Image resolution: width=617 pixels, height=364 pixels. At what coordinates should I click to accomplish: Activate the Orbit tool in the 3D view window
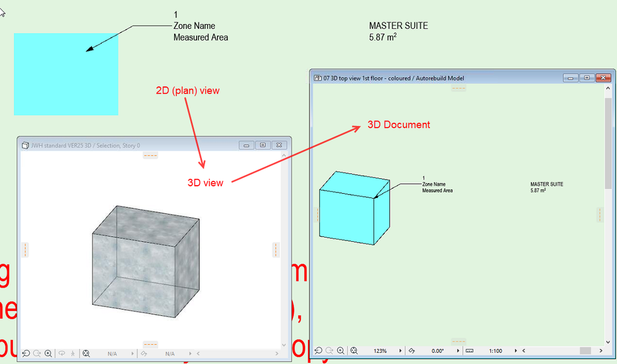pyautogui.click(x=62, y=354)
